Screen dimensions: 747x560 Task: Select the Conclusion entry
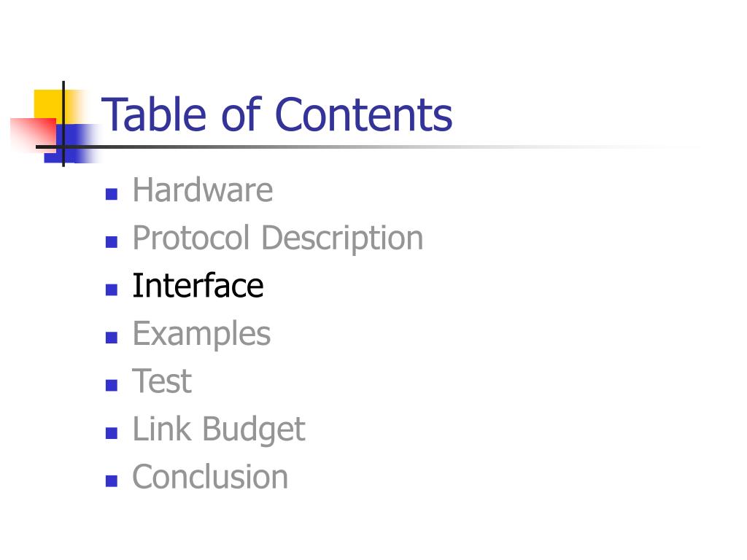click(210, 477)
